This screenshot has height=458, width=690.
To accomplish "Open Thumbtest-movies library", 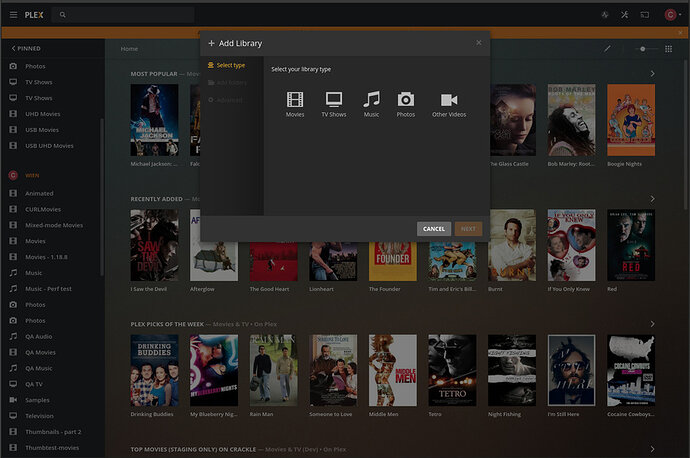I will tap(52, 447).
